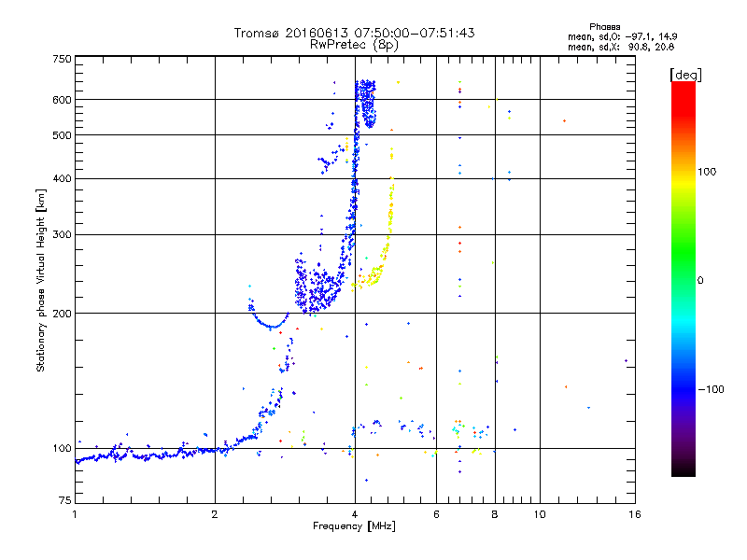
Task: Click the x-axis tick label '2'
Action: pyautogui.click(x=215, y=514)
